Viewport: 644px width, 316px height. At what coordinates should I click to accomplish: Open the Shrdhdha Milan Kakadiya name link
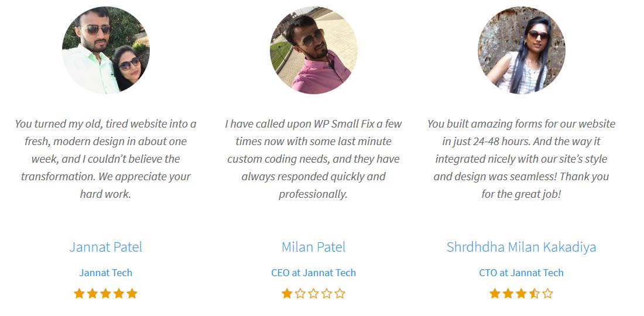click(x=521, y=247)
